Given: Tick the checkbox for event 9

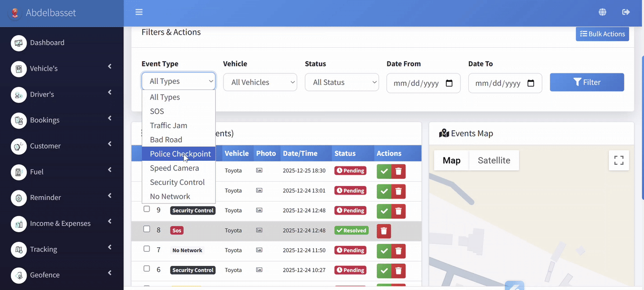Looking at the screenshot, I should 147,209.
